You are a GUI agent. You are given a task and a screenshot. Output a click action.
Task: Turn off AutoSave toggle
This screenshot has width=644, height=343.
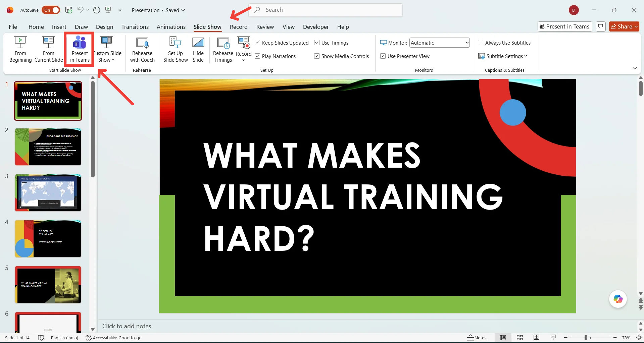[x=51, y=10]
